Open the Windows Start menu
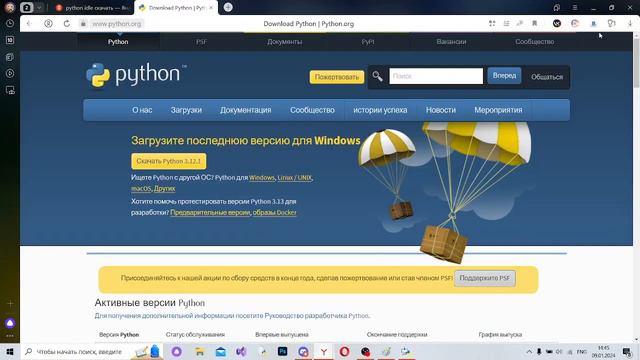 coord(10,351)
